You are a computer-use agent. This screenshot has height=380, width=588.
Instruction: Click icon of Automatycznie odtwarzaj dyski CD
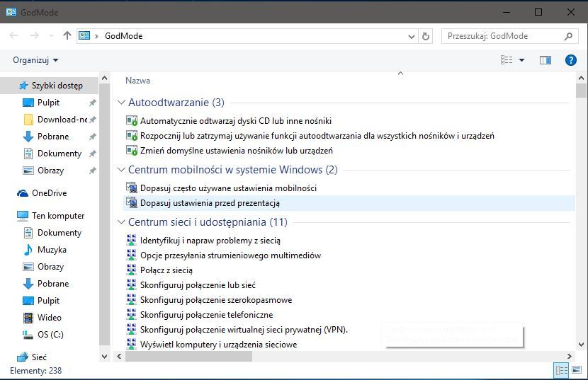[x=132, y=121]
